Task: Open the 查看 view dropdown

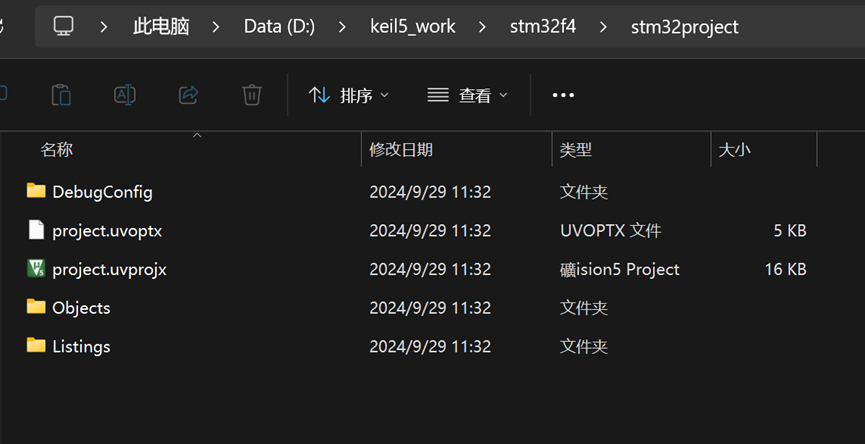Action: pos(467,95)
